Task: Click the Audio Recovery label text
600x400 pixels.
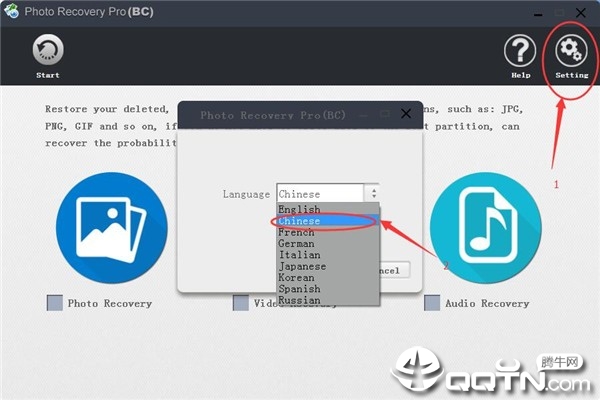Action: 487,304
